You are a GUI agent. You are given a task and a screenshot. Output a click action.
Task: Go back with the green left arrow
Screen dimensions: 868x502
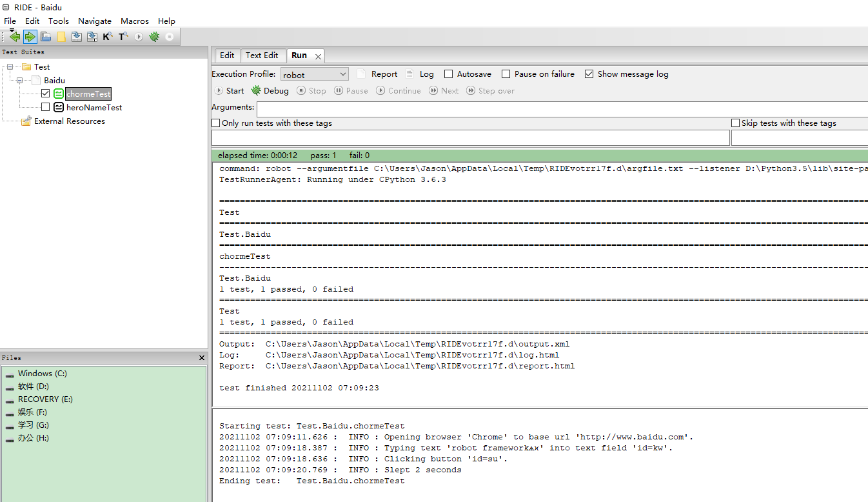coord(14,37)
